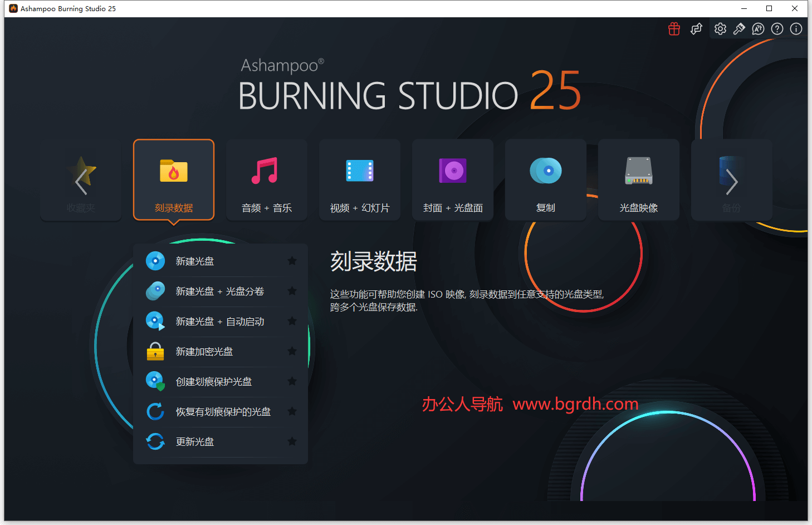812x525 pixels.
Task: Open settings via the gear icon
Action: 720,29
